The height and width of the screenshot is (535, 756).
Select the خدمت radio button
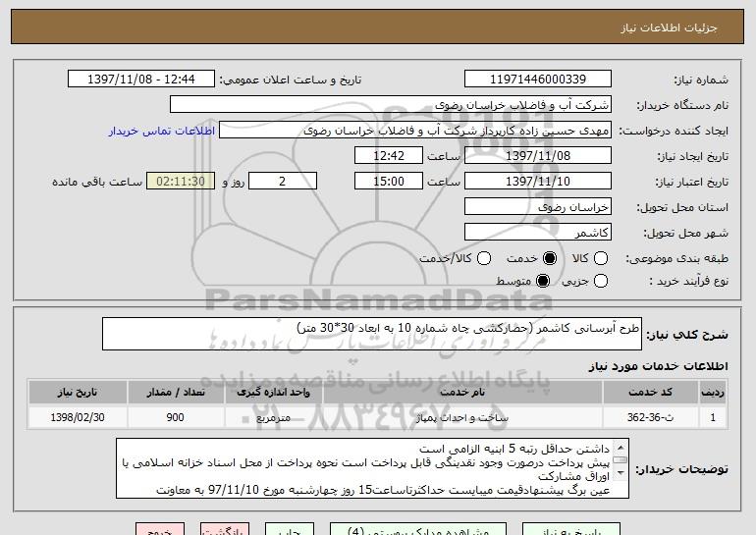point(550,258)
